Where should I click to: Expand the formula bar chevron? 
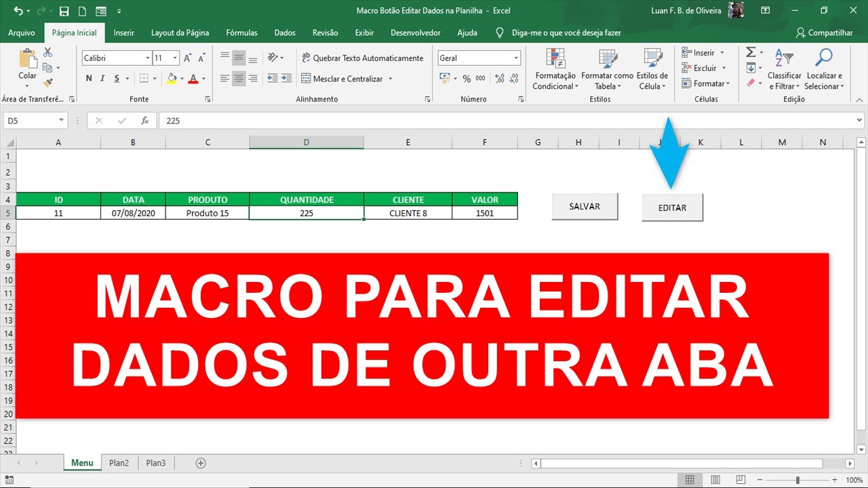tap(859, 121)
